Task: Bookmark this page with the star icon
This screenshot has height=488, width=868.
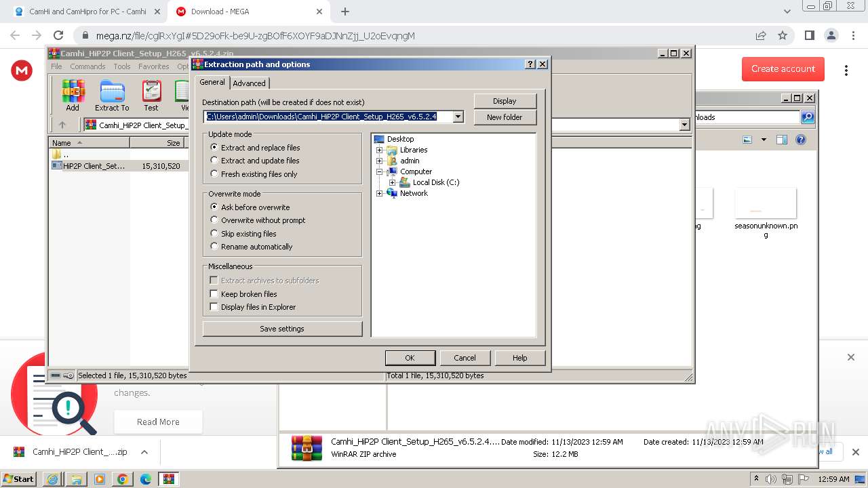Action: (x=783, y=35)
